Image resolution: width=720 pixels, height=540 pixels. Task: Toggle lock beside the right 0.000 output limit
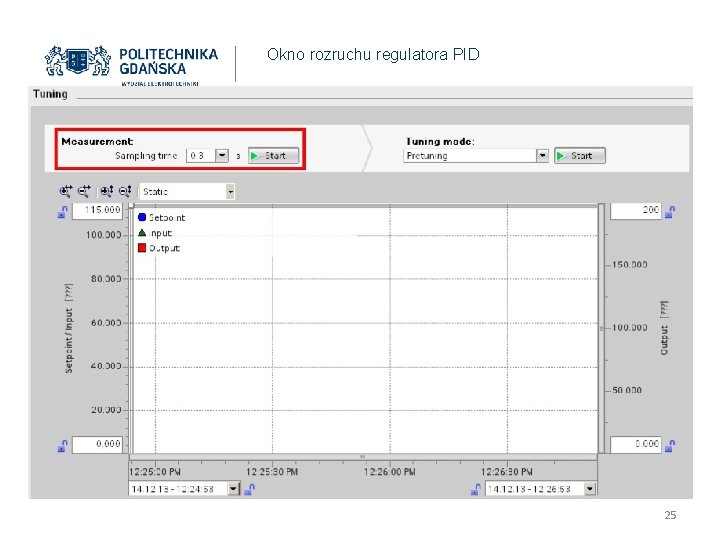click(670, 445)
